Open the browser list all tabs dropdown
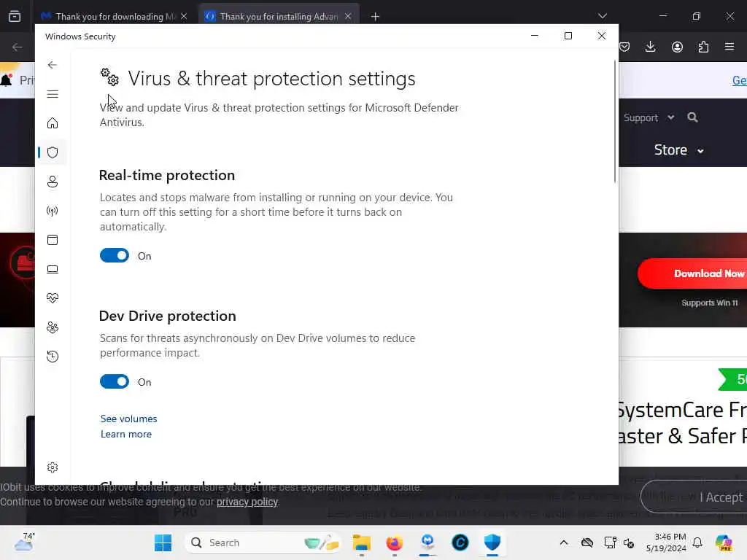 602,16
